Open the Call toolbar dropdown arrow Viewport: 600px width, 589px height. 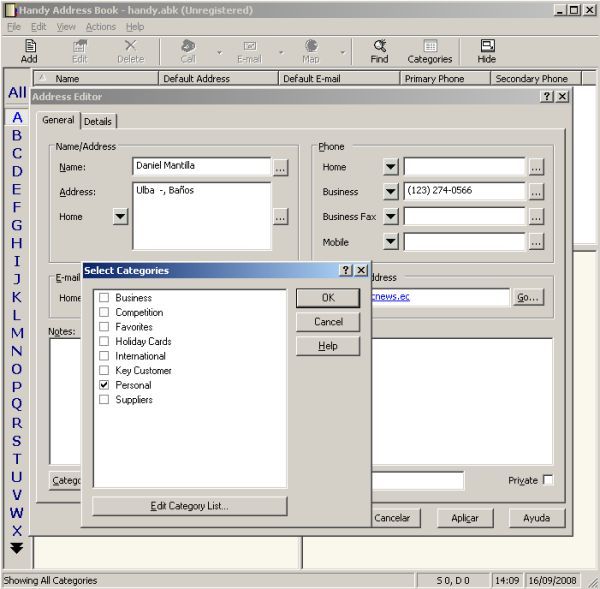pyautogui.click(x=219, y=52)
